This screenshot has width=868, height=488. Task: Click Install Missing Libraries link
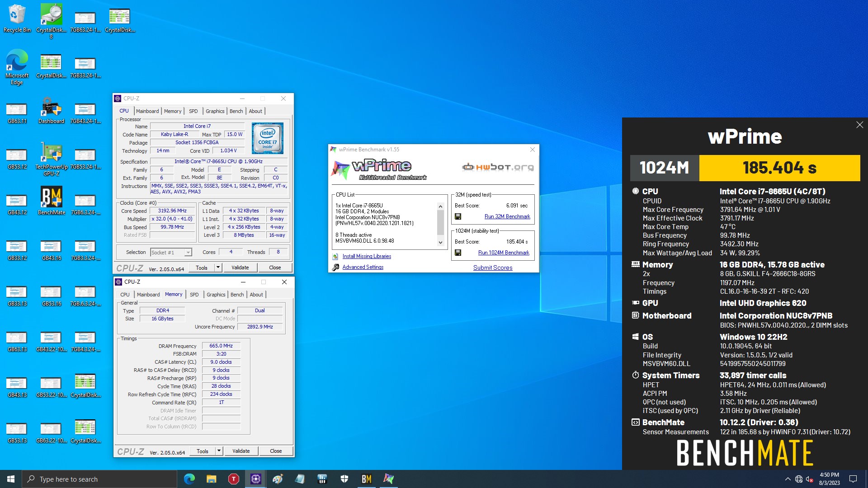[x=367, y=256]
